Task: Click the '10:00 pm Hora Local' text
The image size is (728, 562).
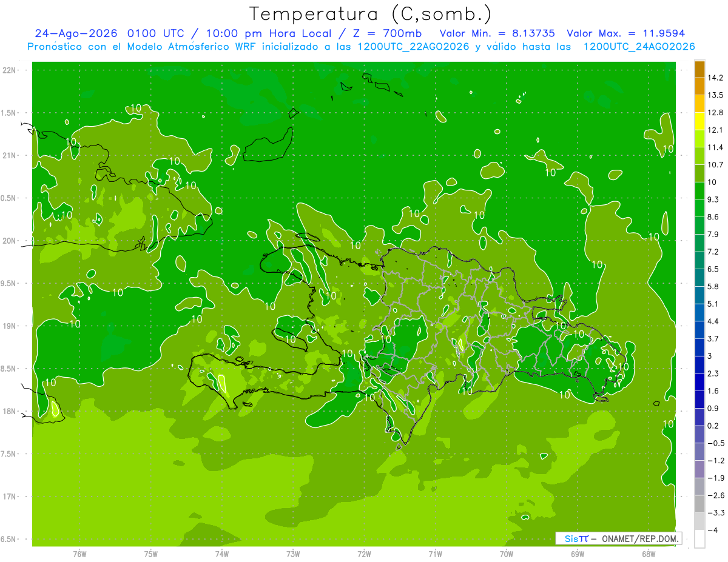Action: [x=270, y=33]
